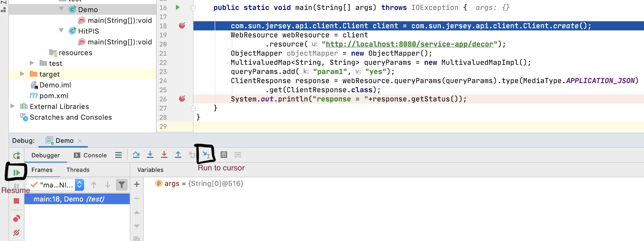Fold the main method at line 16
The image size is (644, 241).
point(193,8)
